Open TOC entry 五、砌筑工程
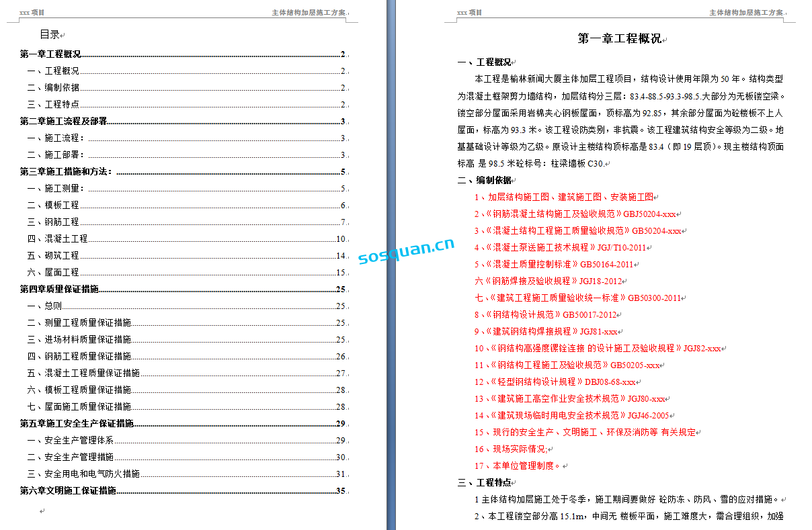Screen dimensions: 812x530 click(53, 256)
